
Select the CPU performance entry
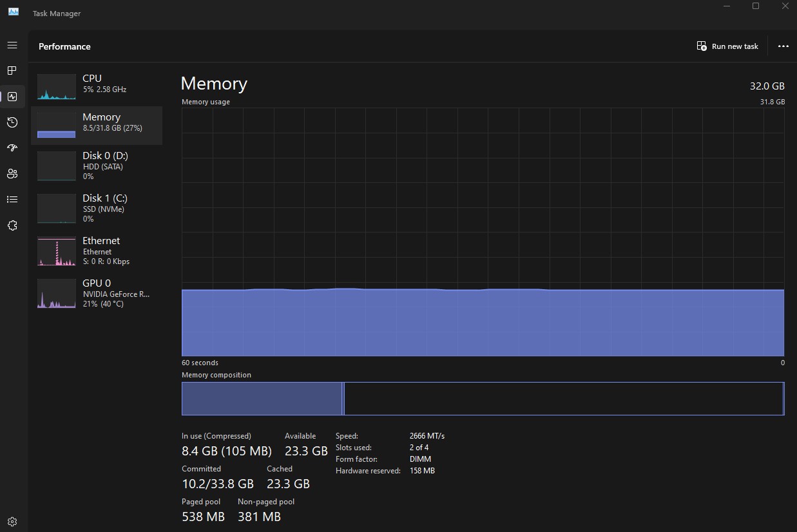pyautogui.click(x=97, y=86)
